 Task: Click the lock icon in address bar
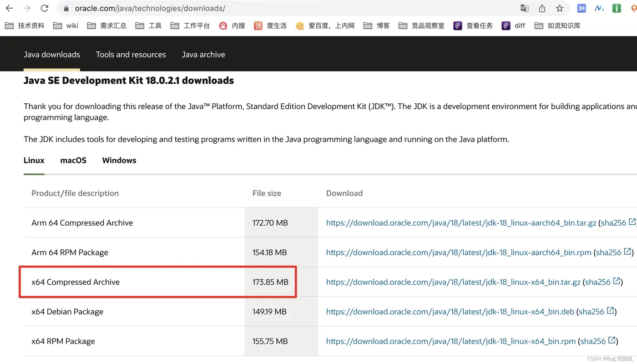coord(66,9)
